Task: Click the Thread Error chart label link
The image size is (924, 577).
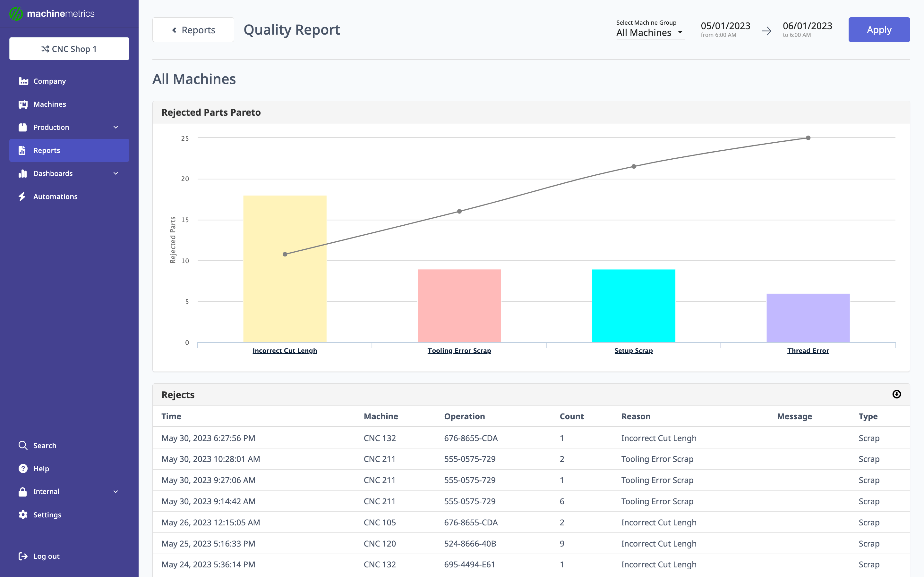Action: pos(808,350)
